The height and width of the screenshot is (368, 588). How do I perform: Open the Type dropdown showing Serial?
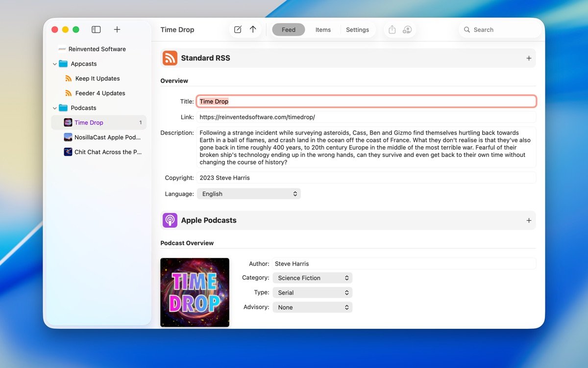click(313, 292)
